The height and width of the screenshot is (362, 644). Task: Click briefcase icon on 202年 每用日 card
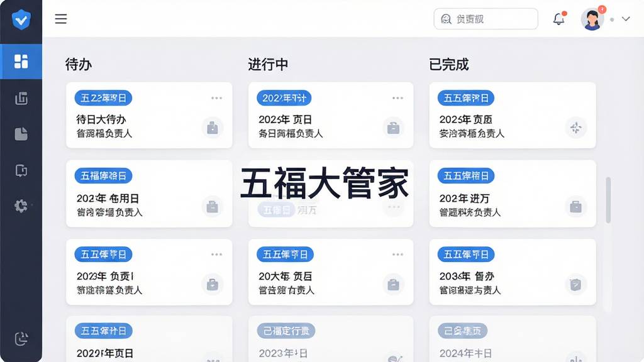point(213,206)
